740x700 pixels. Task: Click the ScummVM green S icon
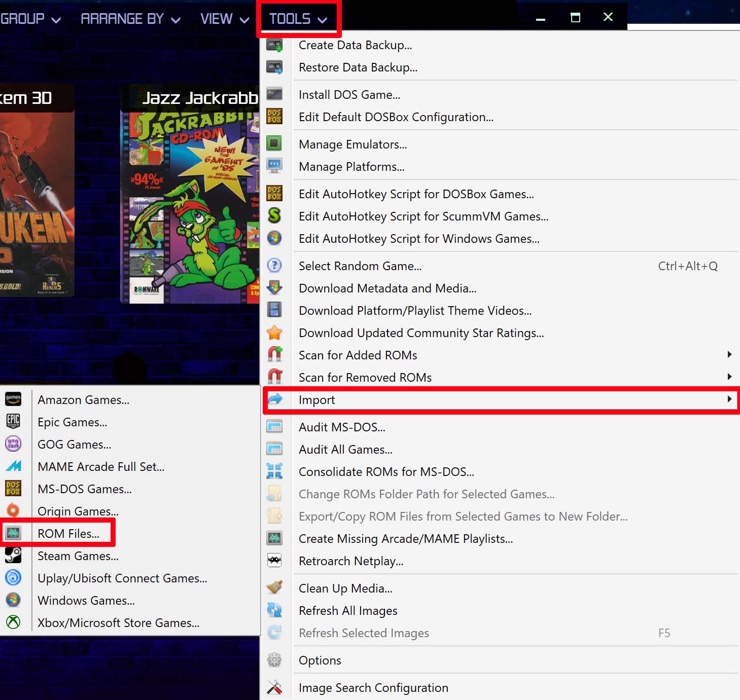click(274, 215)
